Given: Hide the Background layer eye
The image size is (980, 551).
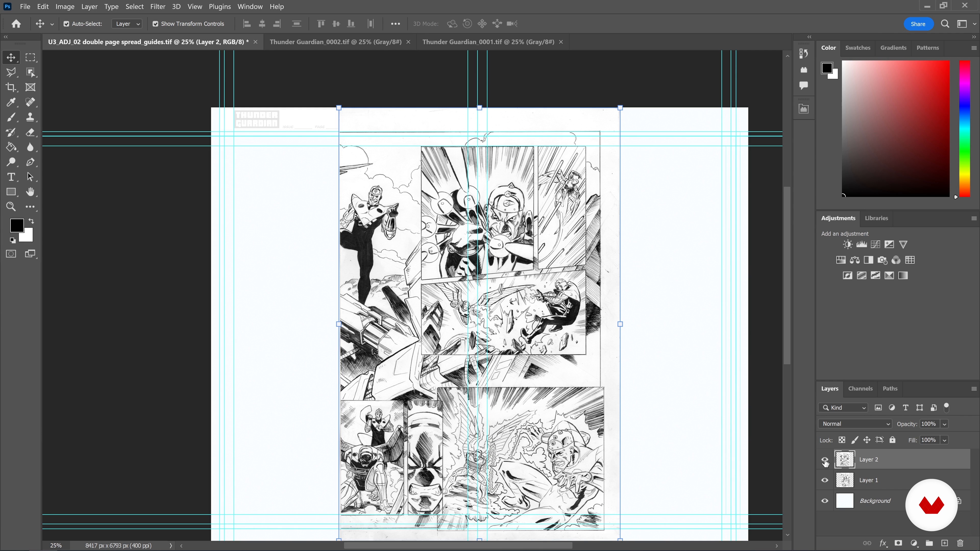Looking at the screenshot, I should pos(825,501).
